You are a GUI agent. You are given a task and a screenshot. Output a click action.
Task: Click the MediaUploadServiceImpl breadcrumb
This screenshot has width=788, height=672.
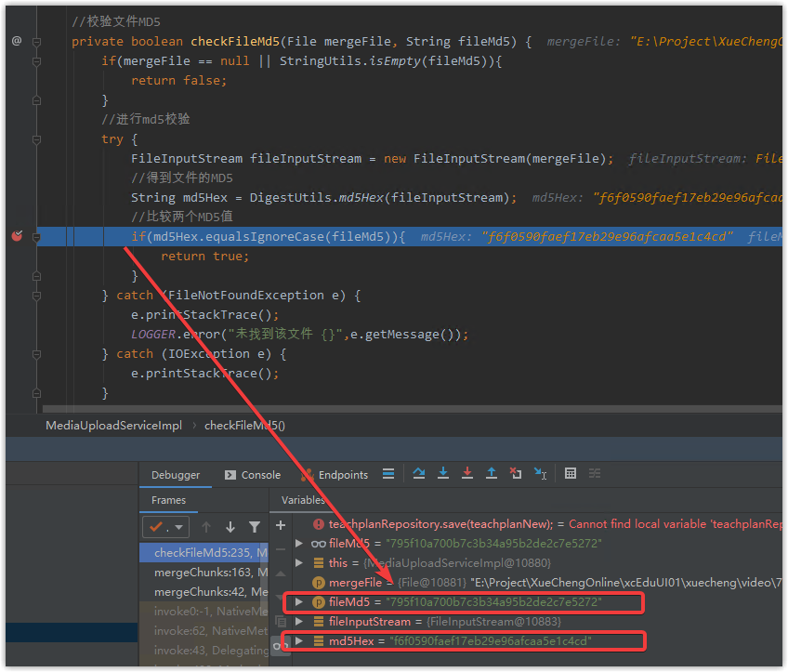pyautogui.click(x=113, y=426)
